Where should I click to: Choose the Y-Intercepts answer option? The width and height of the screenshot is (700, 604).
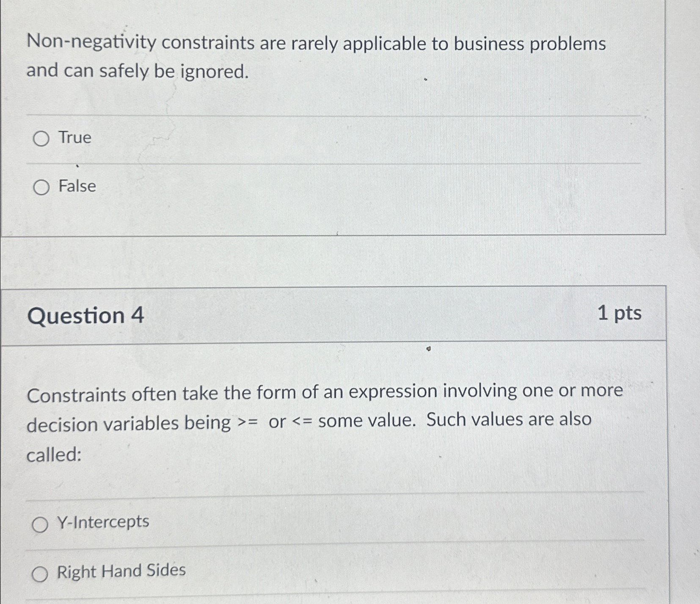click(x=41, y=523)
